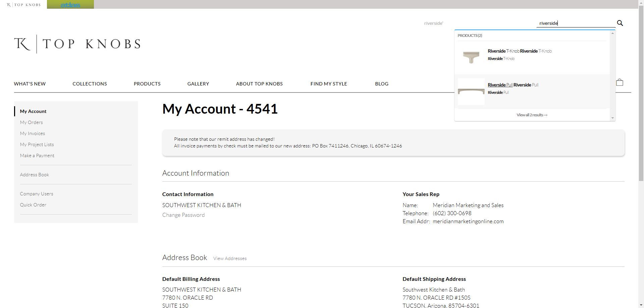Image resolution: width=644 pixels, height=308 pixels.
Task: Click page scrollbar up arrow at top right
Action: (x=641, y=3)
